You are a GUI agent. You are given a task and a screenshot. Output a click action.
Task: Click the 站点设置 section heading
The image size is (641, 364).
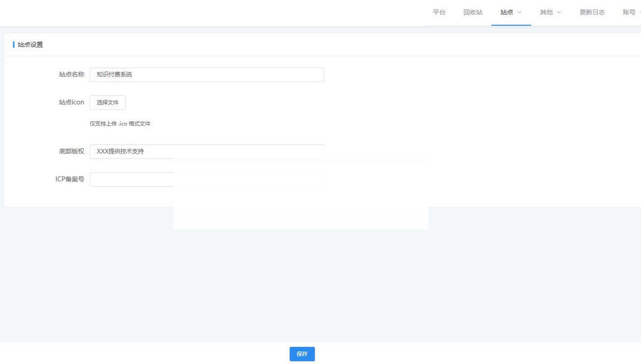[30, 45]
